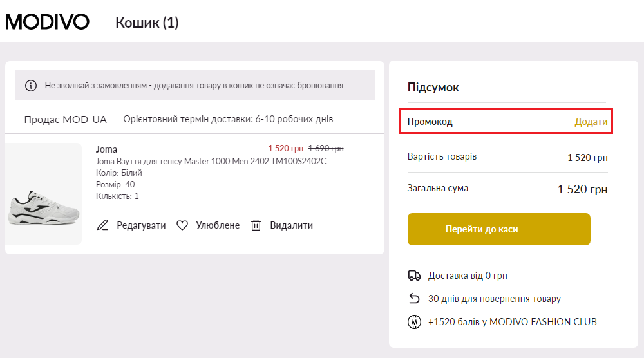Image resolution: width=644 pixels, height=358 pixels.
Task: Click the Промокод label
Action: pyautogui.click(x=430, y=122)
